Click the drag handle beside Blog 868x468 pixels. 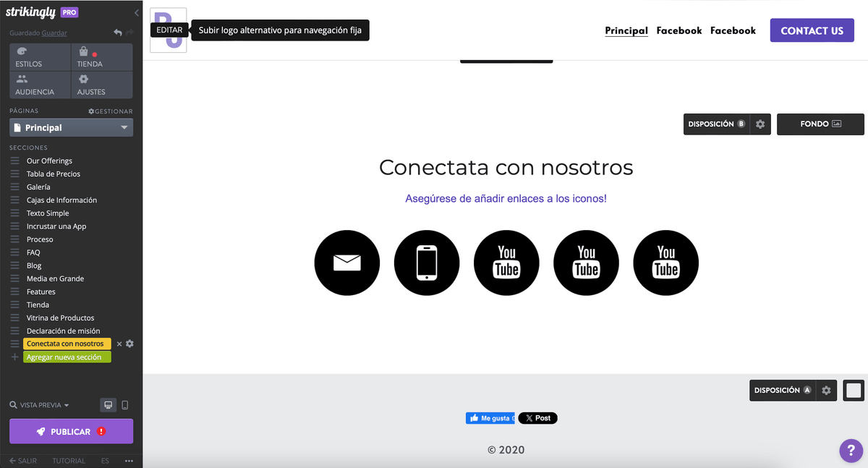tap(14, 265)
